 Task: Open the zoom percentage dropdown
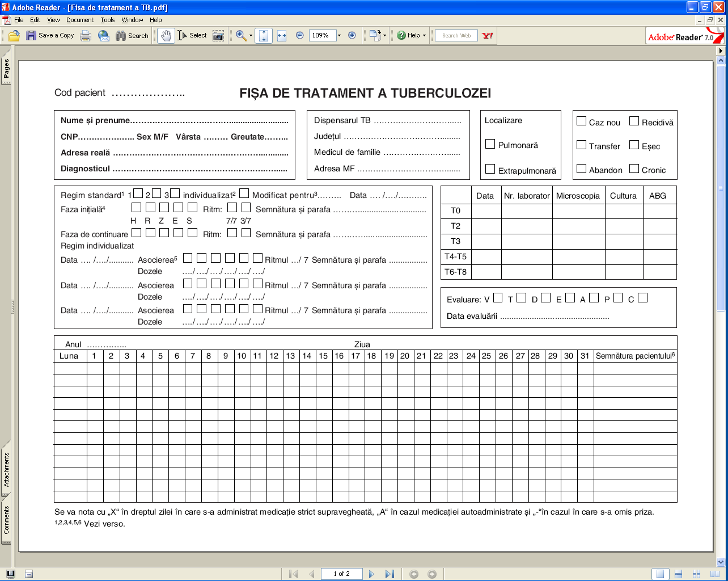339,35
